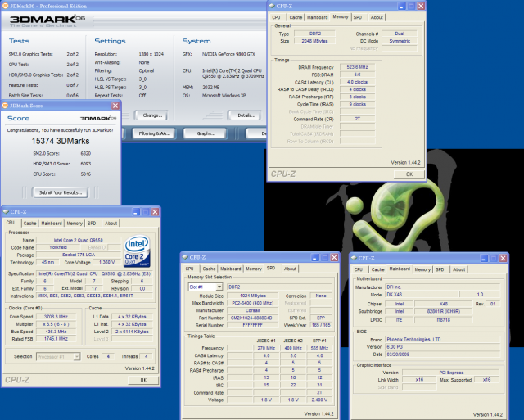Submit Your Results in 3DMark Score window
The width and height of the screenshot is (524, 420).
pyautogui.click(x=60, y=192)
